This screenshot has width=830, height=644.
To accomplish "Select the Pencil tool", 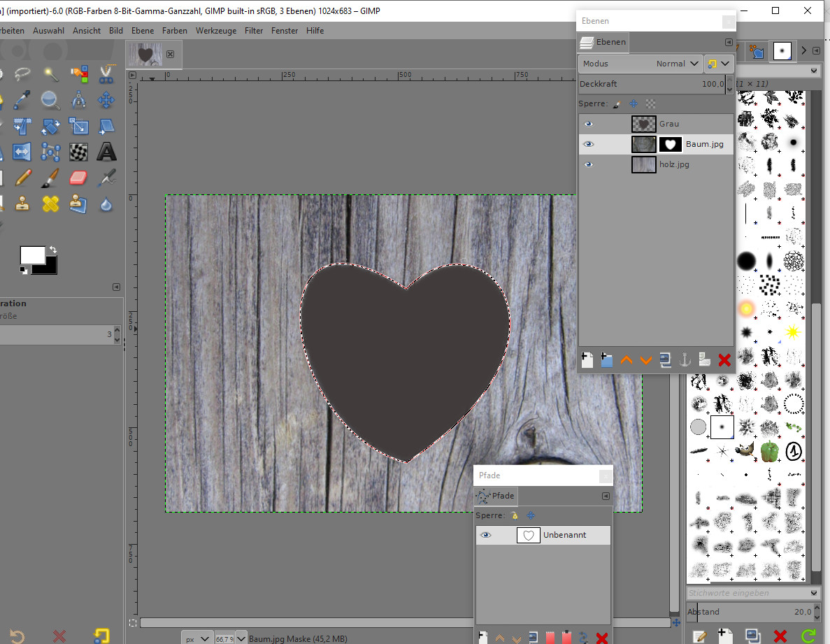I will (x=22, y=178).
